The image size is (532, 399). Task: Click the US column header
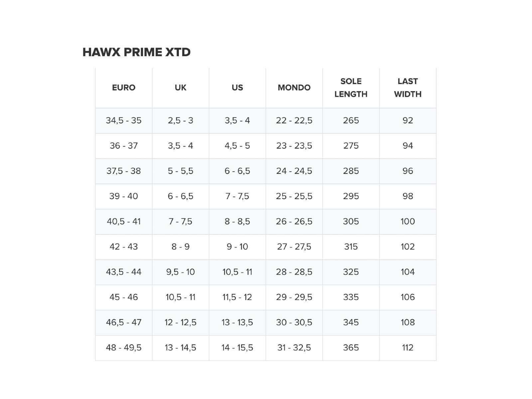[x=237, y=88]
